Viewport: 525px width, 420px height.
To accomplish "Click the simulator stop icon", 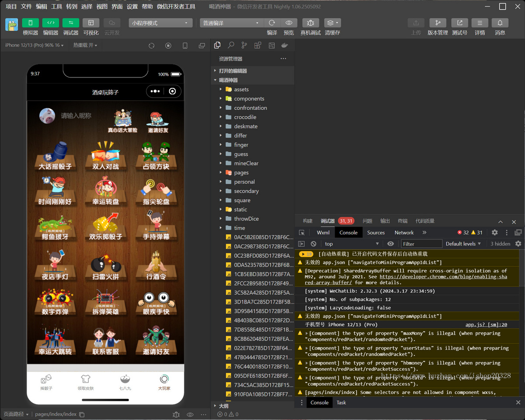I will tap(168, 45).
